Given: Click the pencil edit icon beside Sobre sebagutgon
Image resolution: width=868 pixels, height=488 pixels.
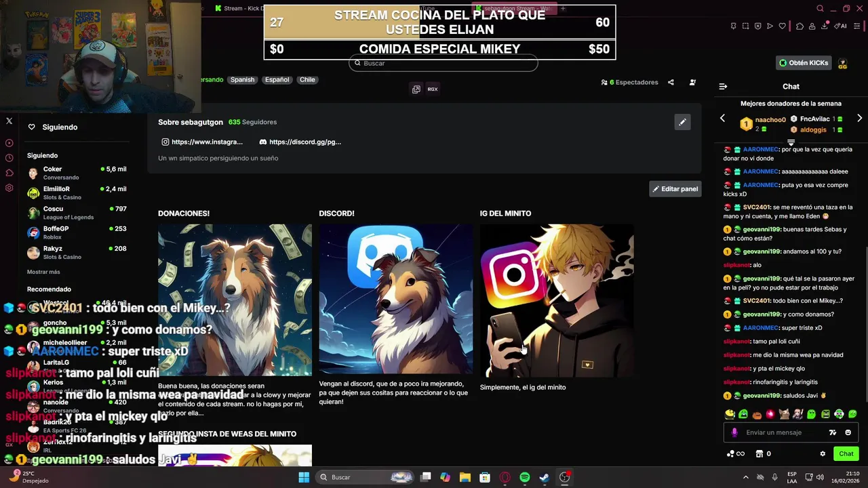Looking at the screenshot, I should (x=682, y=122).
